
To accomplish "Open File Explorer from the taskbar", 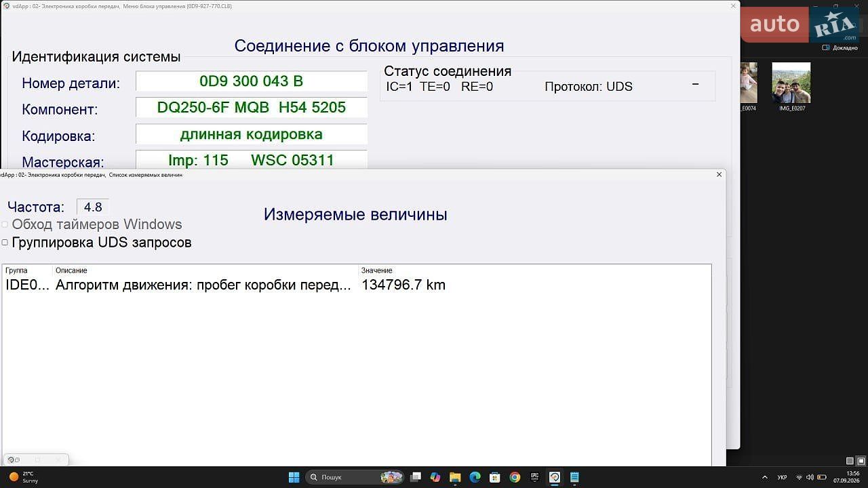I will tap(455, 477).
